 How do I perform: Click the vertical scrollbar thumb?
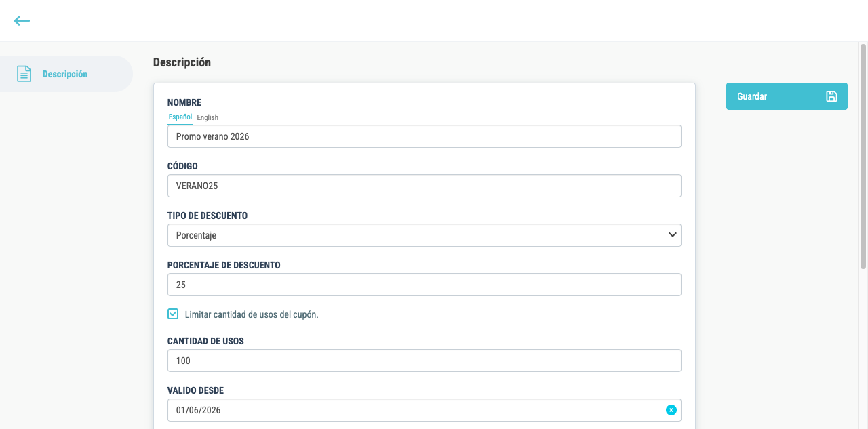click(863, 157)
